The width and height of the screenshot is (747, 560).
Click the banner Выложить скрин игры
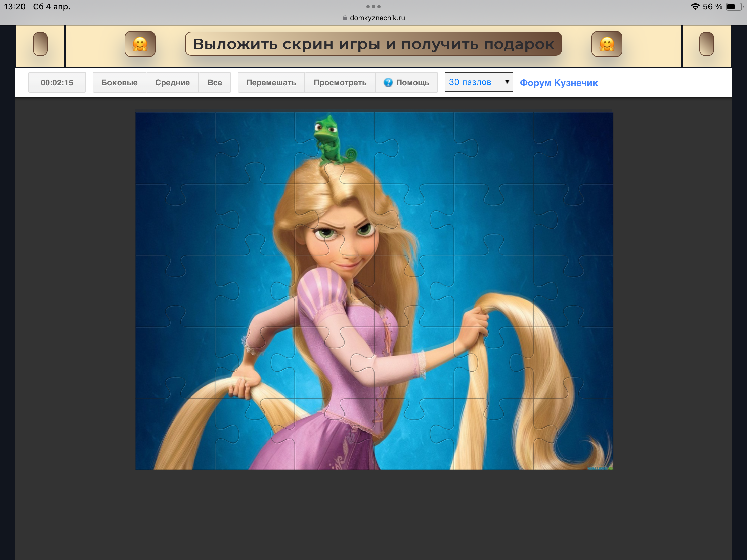(373, 44)
